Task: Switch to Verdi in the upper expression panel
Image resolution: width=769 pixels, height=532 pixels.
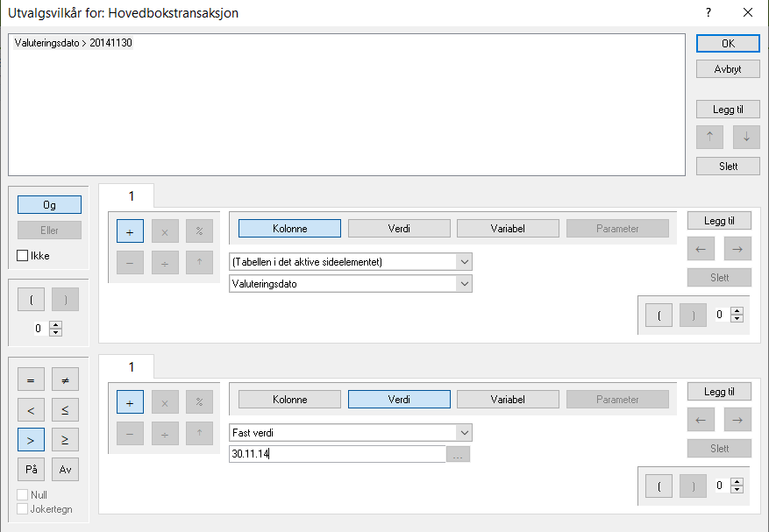Action: click(x=399, y=229)
